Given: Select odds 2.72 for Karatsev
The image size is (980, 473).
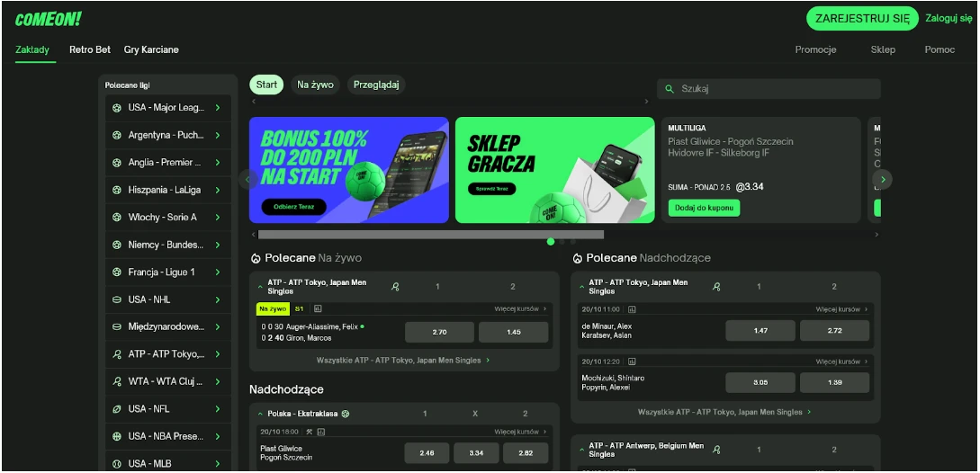Looking at the screenshot, I should (834, 331).
